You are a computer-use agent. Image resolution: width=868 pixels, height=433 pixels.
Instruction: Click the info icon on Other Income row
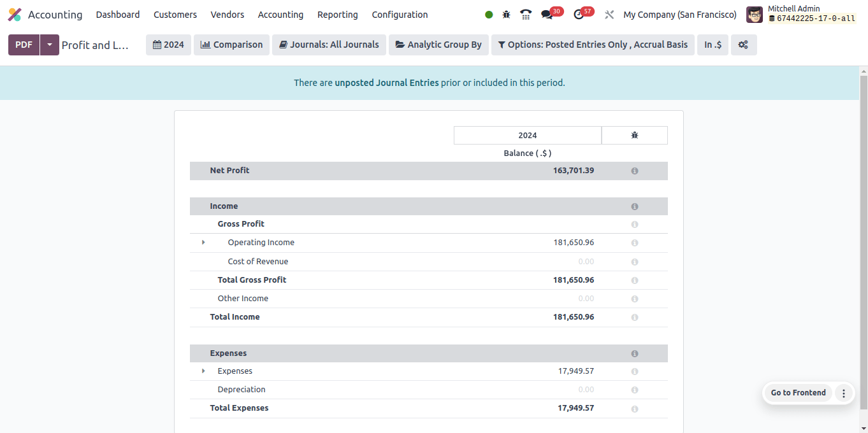coord(635,299)
